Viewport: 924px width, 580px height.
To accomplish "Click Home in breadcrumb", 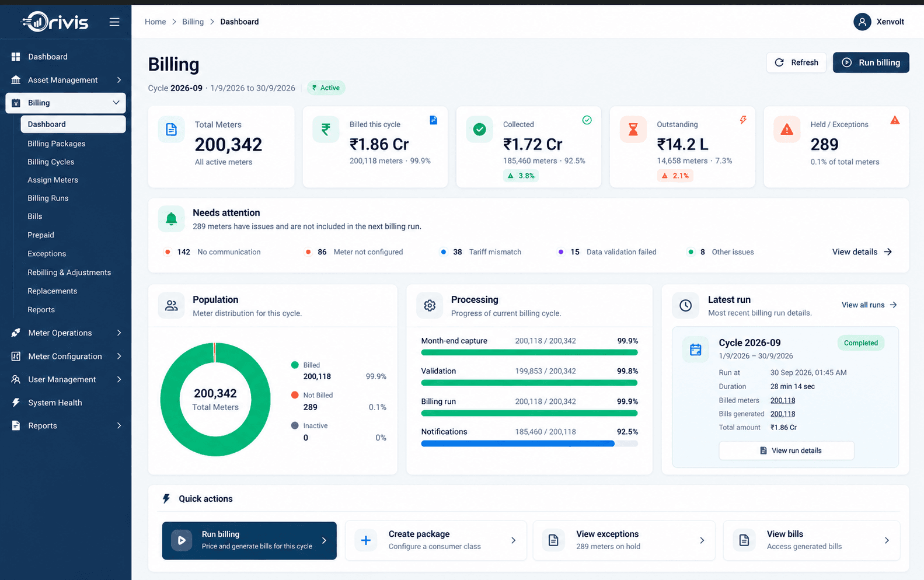I will [155, 22].
